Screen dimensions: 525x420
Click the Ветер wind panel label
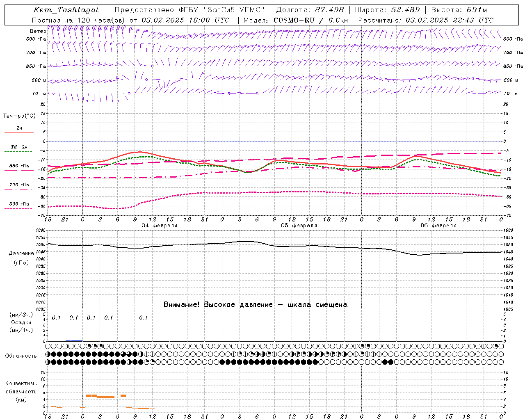[38, 31]
